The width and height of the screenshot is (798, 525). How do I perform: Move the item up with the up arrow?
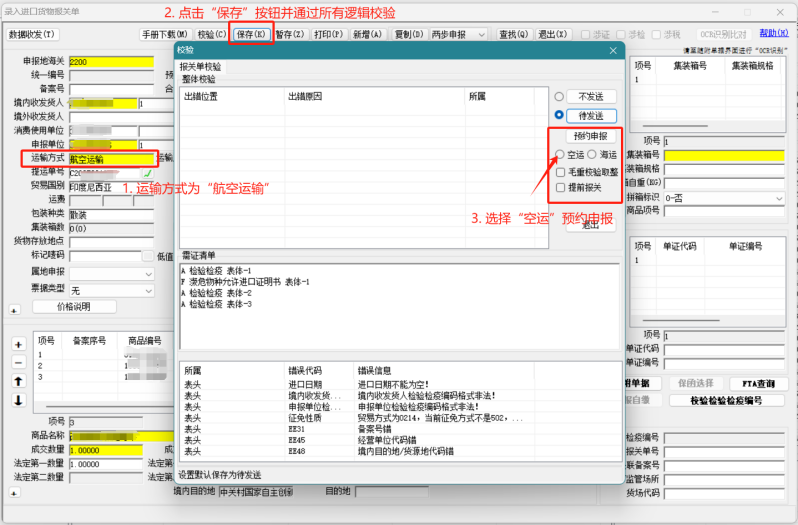pyautogui.click(x=17, y=381)
